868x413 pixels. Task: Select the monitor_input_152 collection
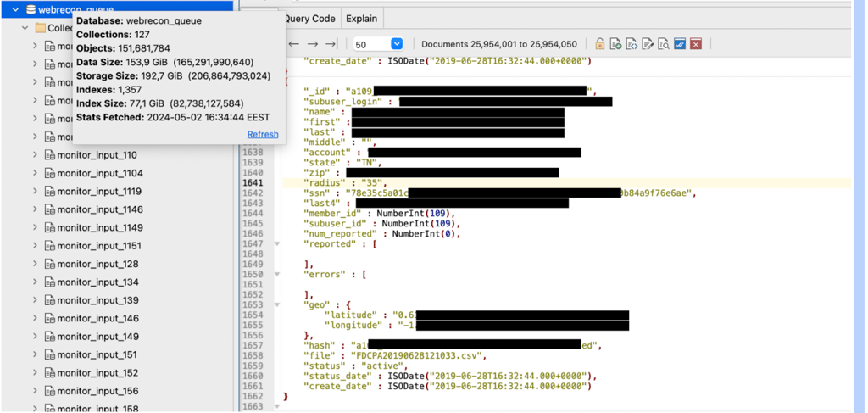pos(98,373)
